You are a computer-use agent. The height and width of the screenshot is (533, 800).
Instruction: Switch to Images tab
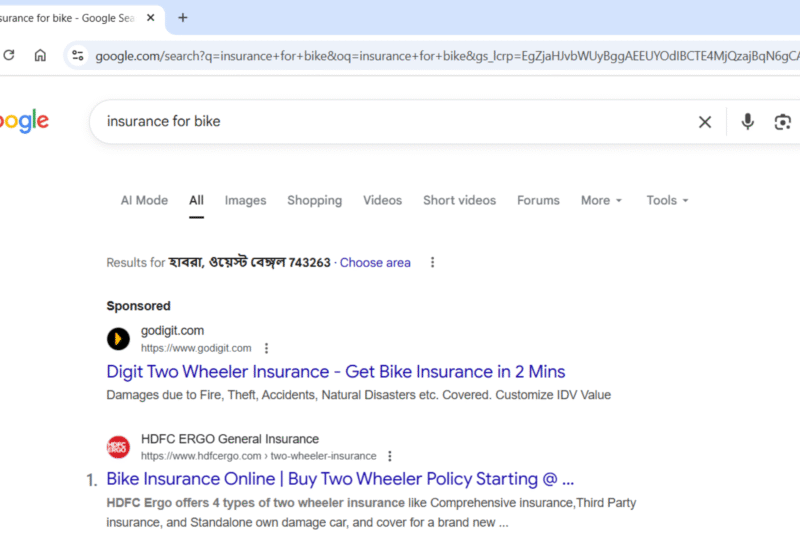tap(245, 200)
